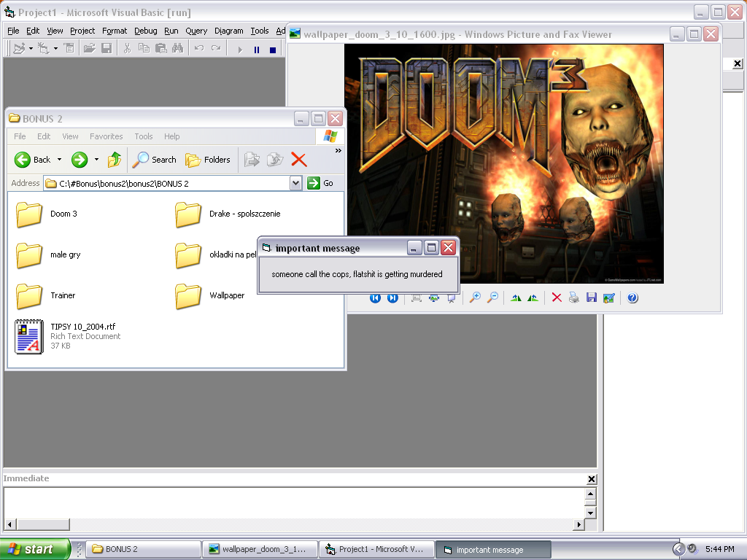
Task: Click the Redo icon in Visual Basic toolbar
Action: pyautogui.click(x=216, y=48)
